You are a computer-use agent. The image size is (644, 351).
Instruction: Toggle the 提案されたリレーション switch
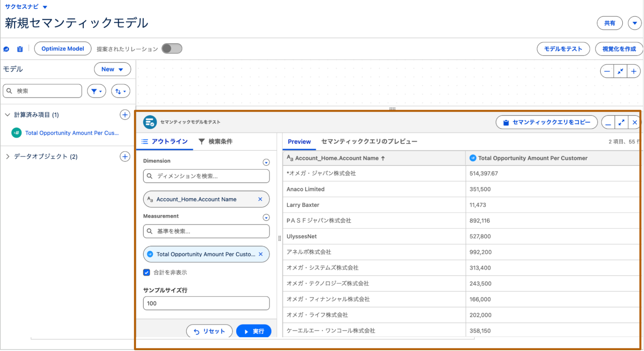coord(172,49)
